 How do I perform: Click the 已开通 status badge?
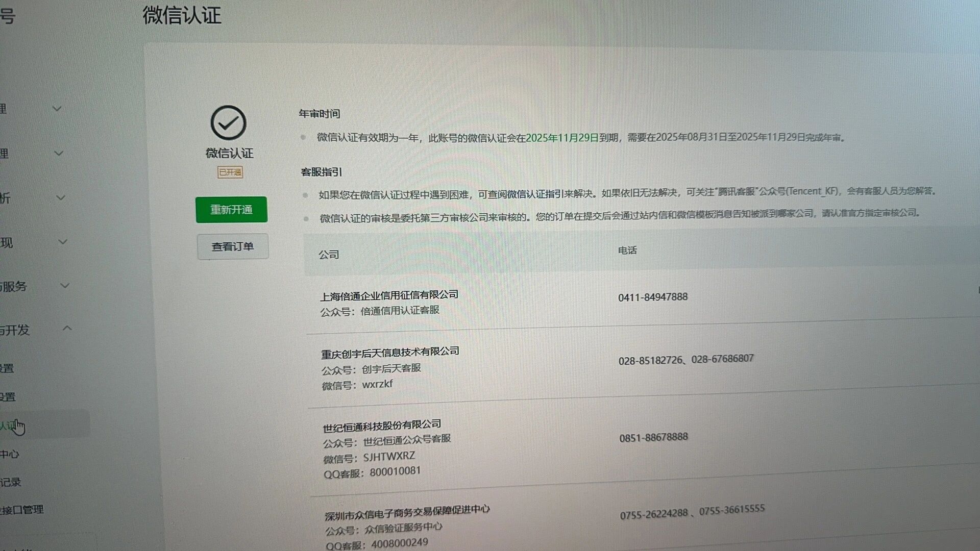[x=230, y=172]
